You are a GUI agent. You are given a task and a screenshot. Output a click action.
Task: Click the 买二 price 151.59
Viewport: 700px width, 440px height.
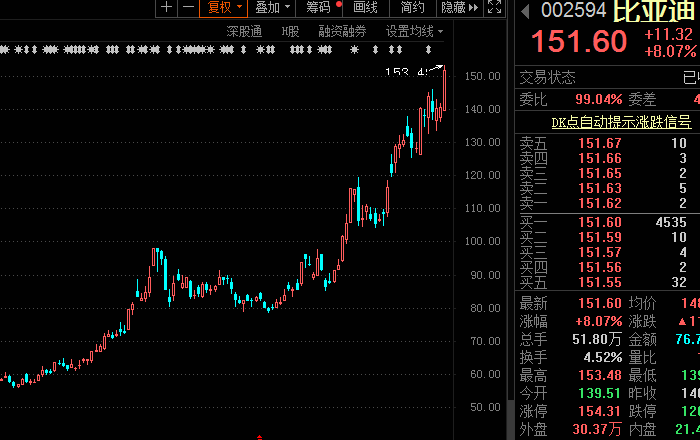pyautogui.click(x=600, y=237)
